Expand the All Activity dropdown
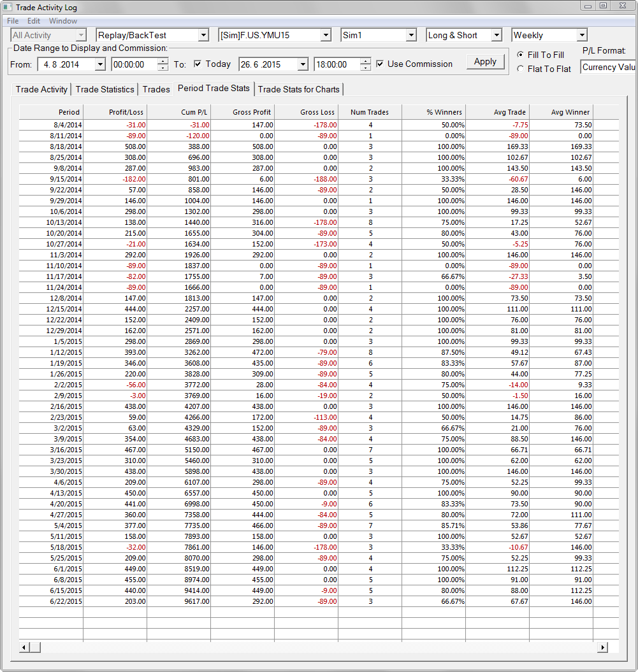 81,35
